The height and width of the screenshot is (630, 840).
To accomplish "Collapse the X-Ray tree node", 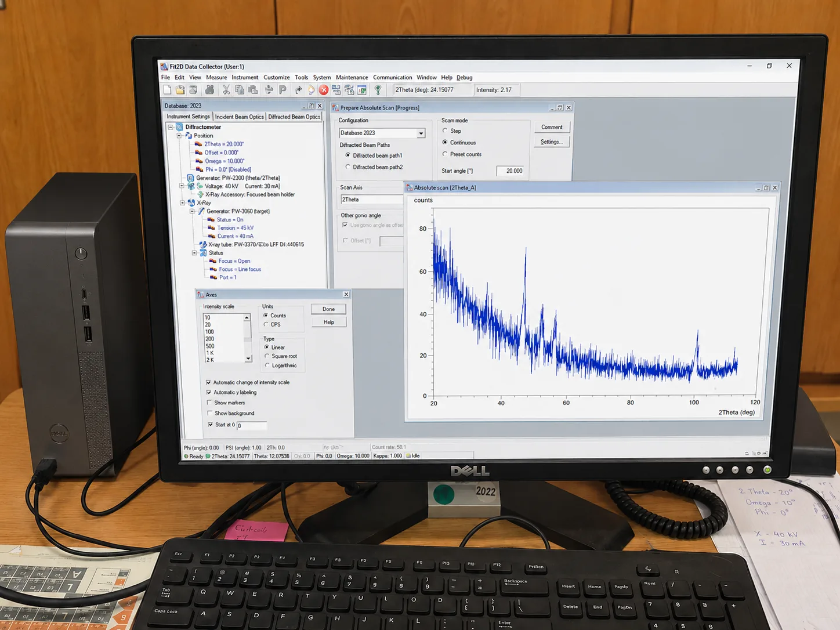I will point(183,203).
